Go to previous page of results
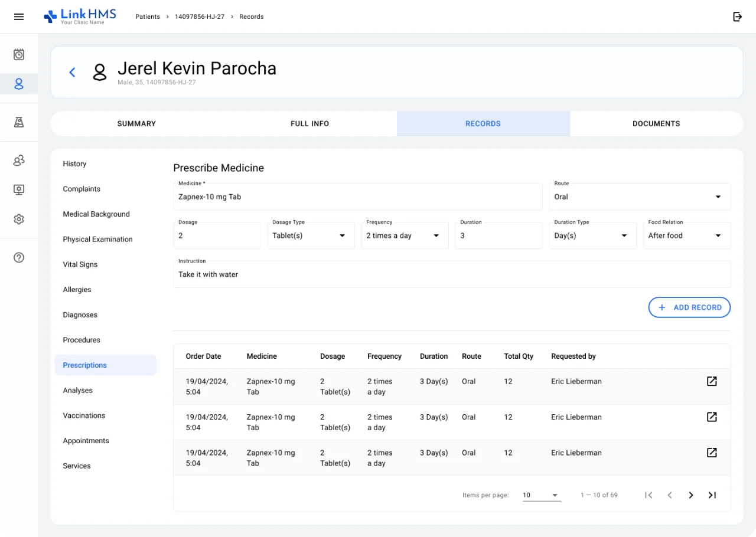The width and height of the screenshot is (756, 537). click(670, 495)
